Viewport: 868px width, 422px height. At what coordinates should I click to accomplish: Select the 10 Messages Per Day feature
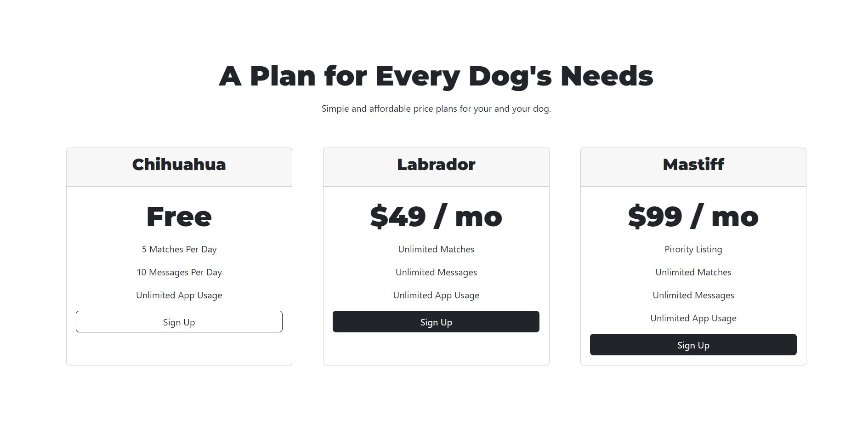tap(179, 272)
